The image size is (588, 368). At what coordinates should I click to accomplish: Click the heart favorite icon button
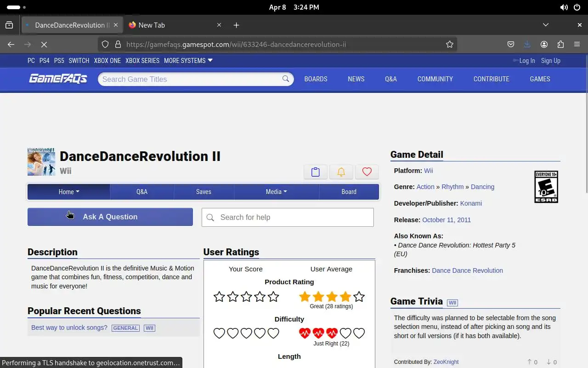pyautogui.click(x=367, y=172)
